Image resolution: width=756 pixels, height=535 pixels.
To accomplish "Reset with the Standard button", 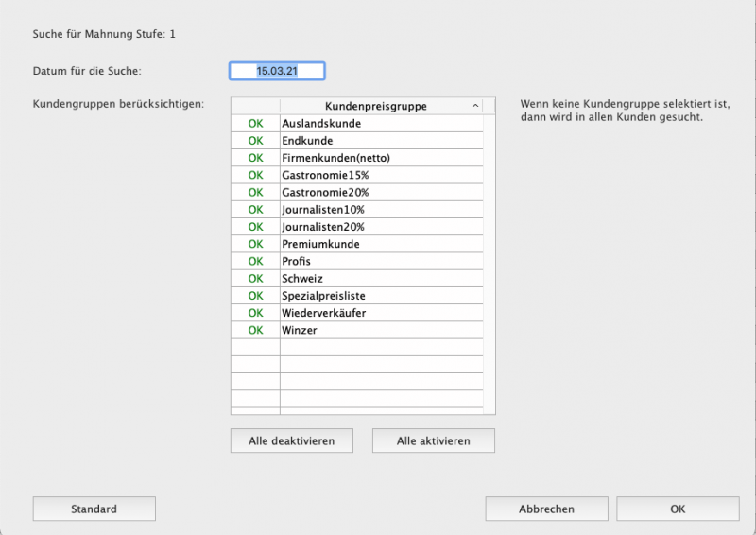I will 94,509.
